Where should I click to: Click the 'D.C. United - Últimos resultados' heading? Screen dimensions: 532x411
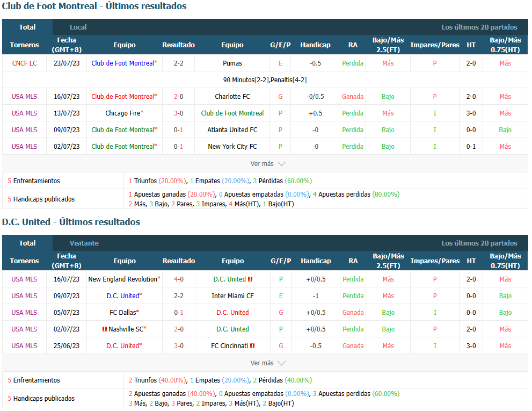71,222
